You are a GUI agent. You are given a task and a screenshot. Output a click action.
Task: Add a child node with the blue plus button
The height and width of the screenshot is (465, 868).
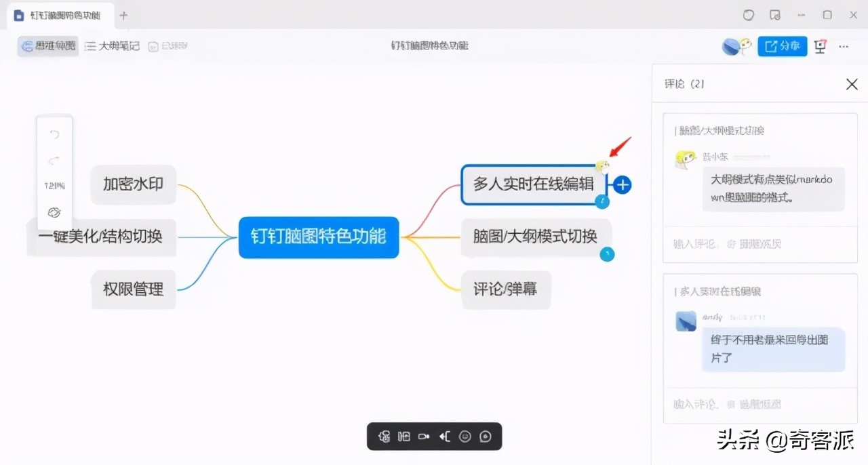coord(623,184)
